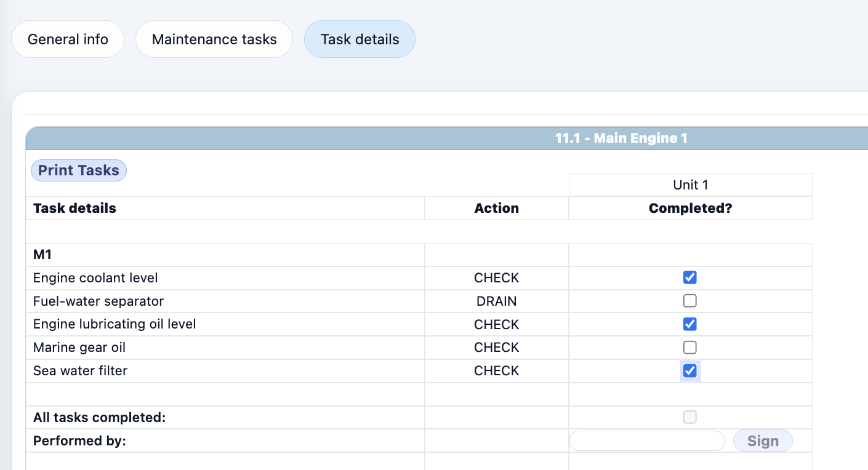Click the Sign button
Viewport: 868px width, 470px height.
click(x=763, y=441)
